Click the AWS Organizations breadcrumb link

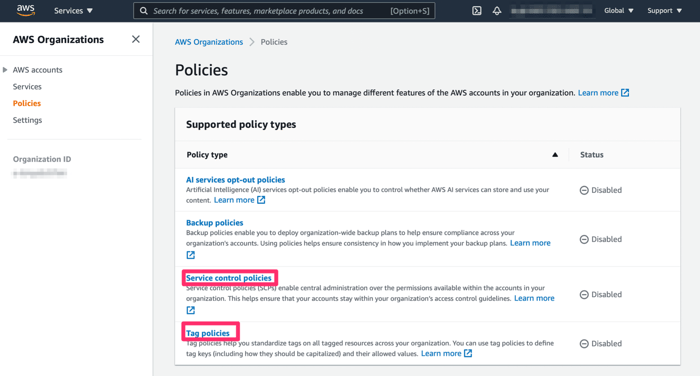tap(209, 42)
